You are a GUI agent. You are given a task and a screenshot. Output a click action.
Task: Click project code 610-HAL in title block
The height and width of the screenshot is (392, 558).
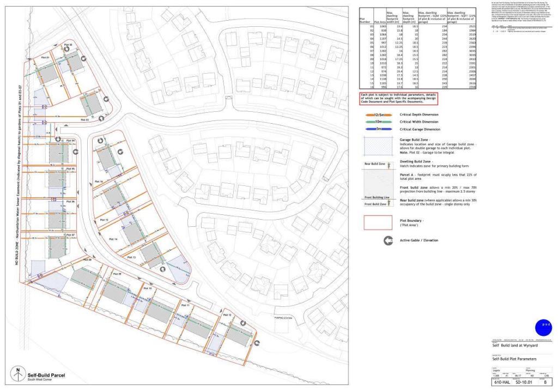pyautogui.click(x=503, y=383)
